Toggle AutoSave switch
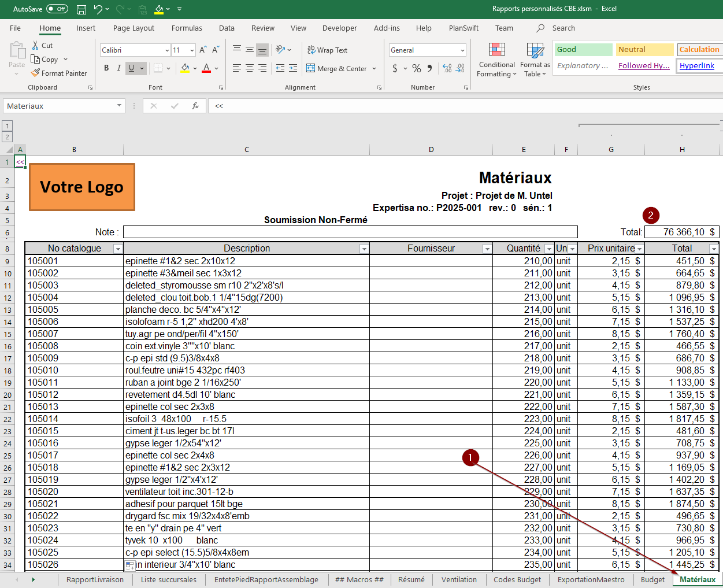Viewport: 723px width, 588px height. 57,9
